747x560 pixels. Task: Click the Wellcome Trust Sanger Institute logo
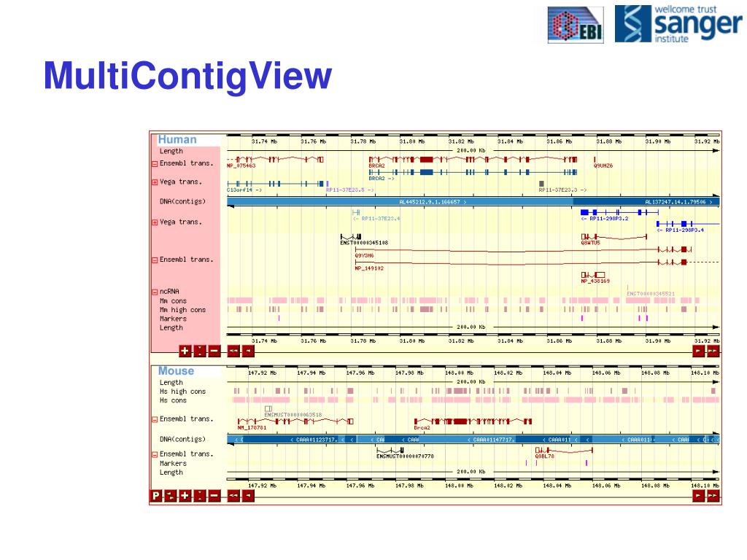pos(678,24)
